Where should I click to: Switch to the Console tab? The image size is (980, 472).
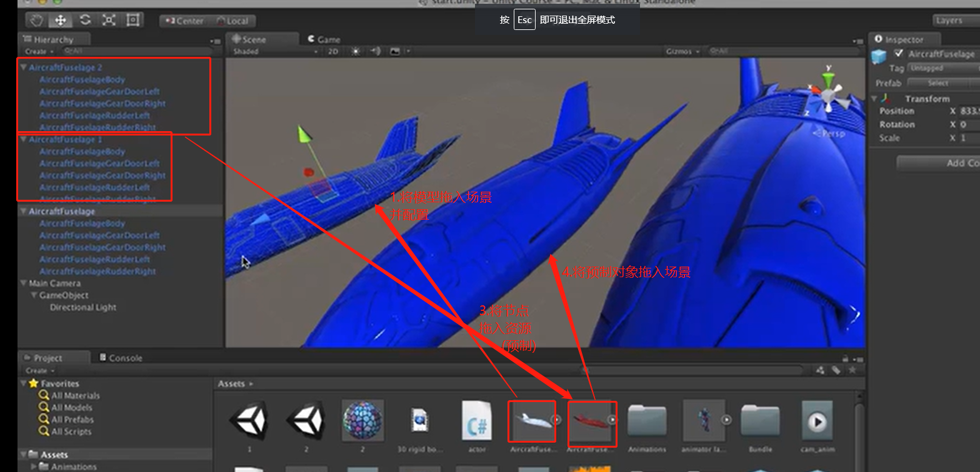[x=121, y=358]
